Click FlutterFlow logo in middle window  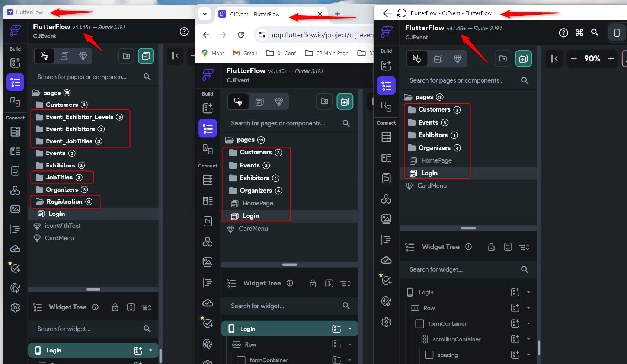208,75
